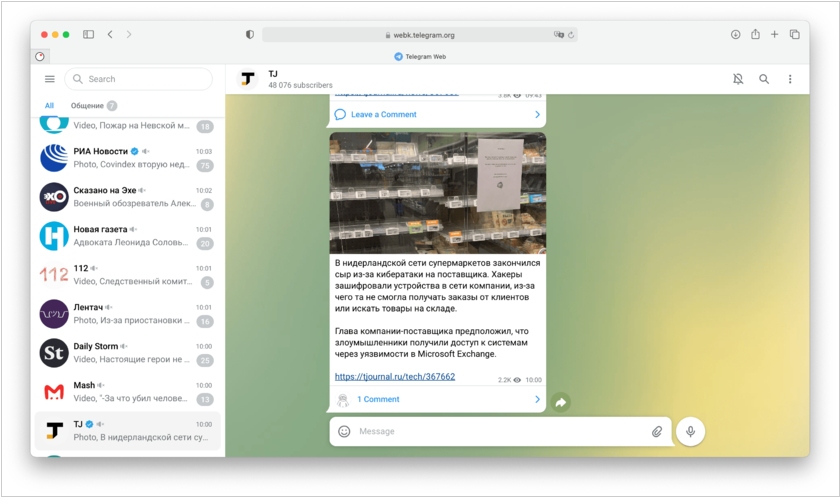Click the chevron next to Leave a Comment
Viewport: 840px width, 497px height.
(x=537, y=115)
